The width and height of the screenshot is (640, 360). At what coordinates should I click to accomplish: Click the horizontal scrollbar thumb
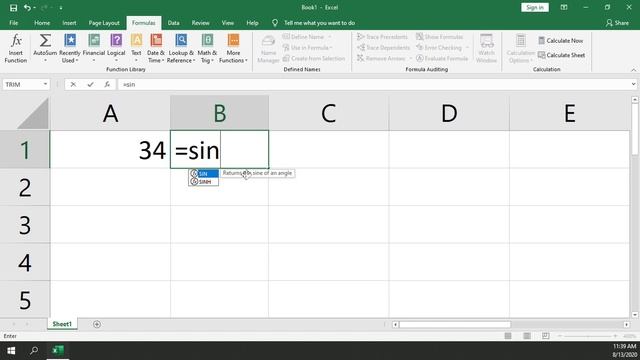point(455,324)
